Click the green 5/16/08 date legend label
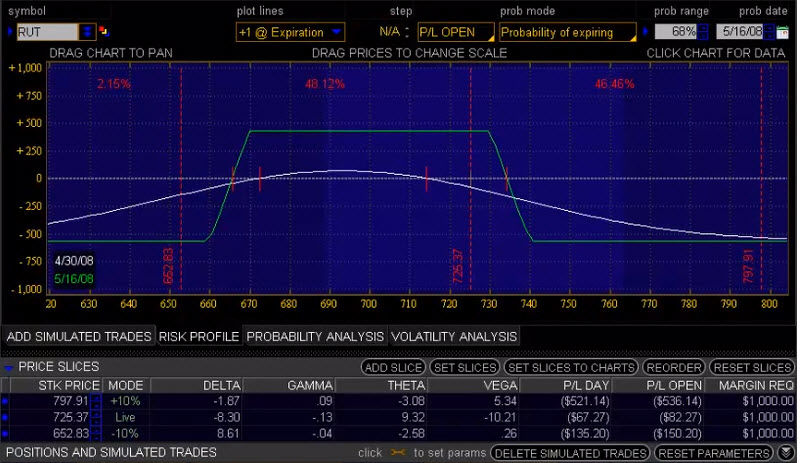Image resolution: width=800 pixels, height=463 pixels. pyautogui.click(x=74, y=279)
